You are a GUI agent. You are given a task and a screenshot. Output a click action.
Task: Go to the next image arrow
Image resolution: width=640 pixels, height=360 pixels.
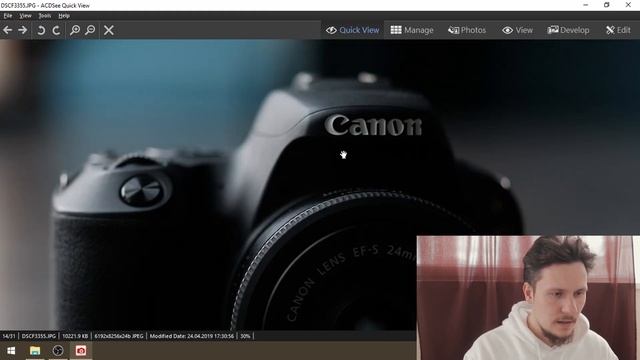[x=22, y=30]
